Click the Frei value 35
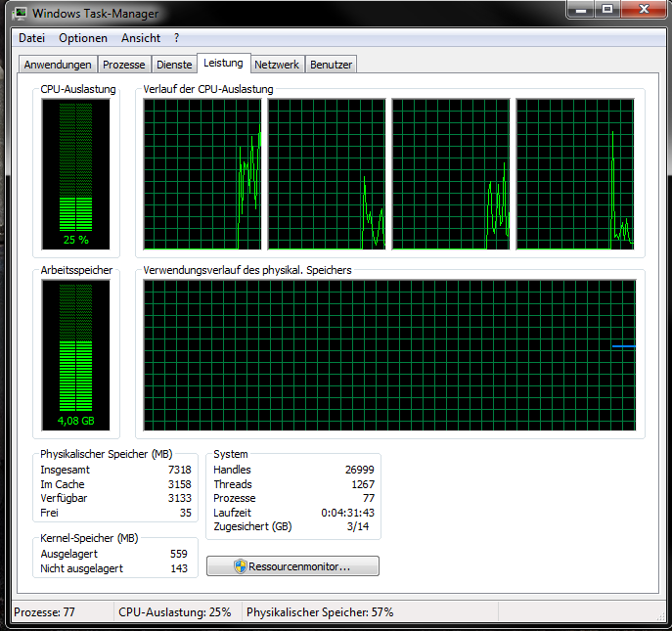 point(186,513)
